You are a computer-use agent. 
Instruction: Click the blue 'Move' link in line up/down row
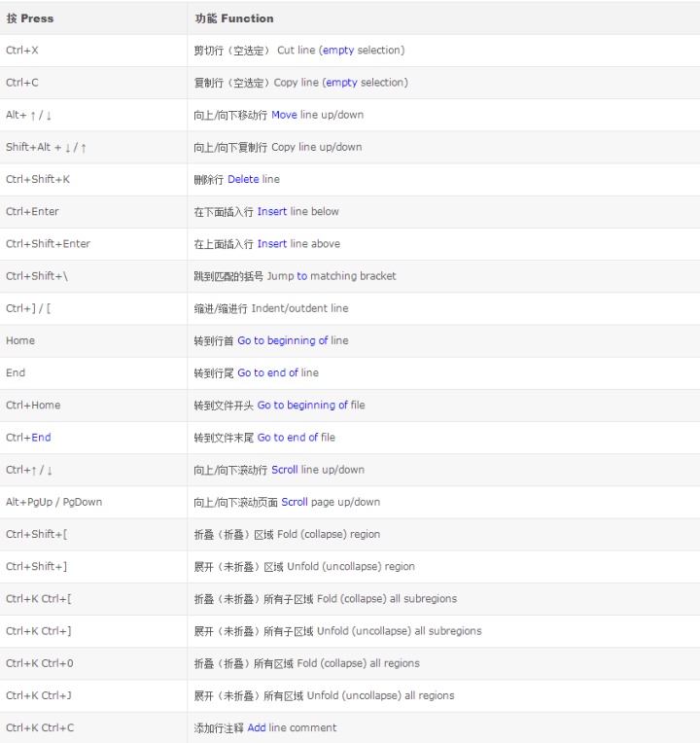(284, 115)
